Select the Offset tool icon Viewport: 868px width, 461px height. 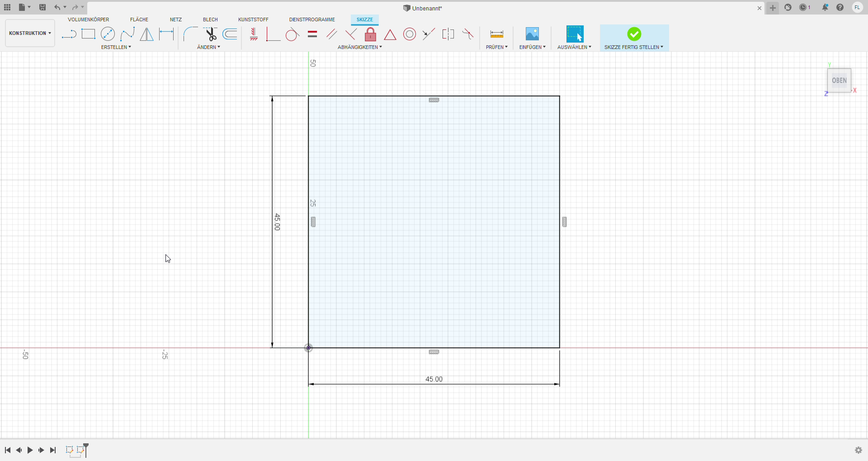[230, 34]
